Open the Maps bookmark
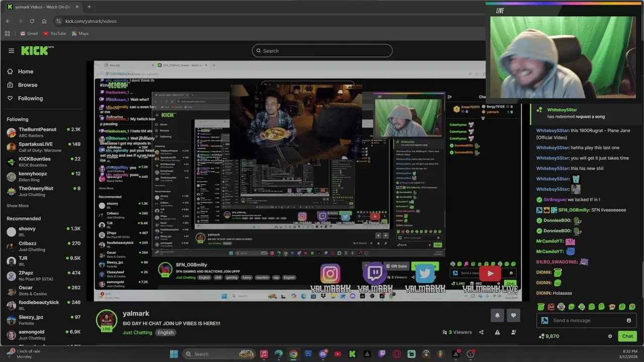This screenshot has width=644, height=362. click(x=80, y=34)
